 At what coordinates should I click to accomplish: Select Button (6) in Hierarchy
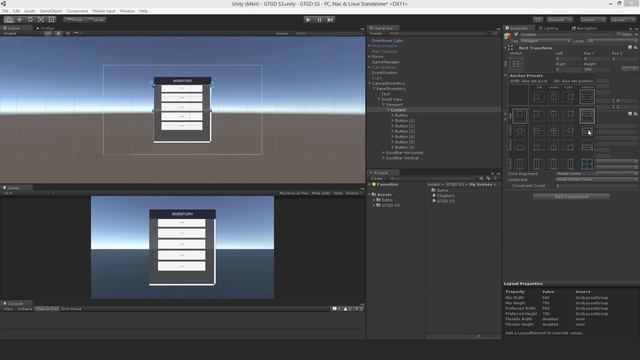[404, 147]
